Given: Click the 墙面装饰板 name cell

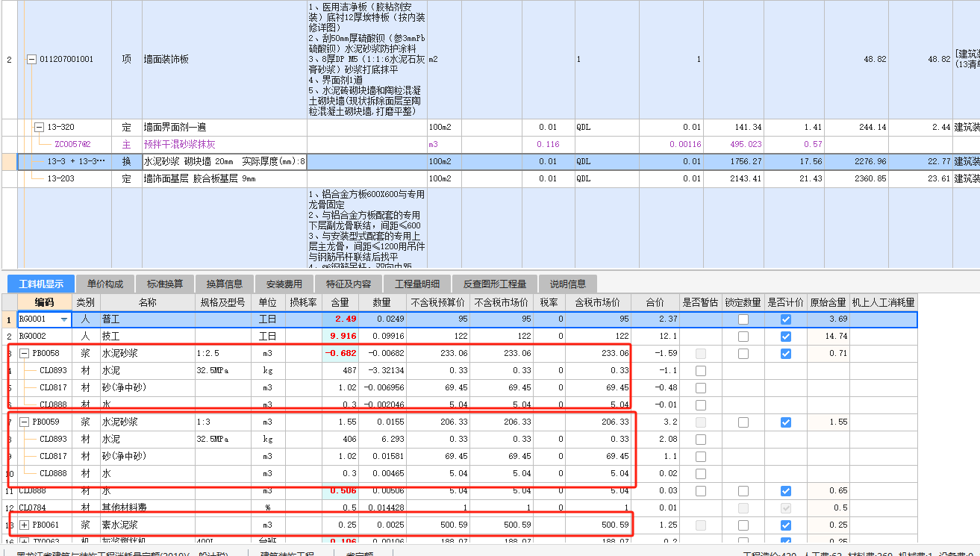Looking at the screenshot, I should [x=224, y=60].
